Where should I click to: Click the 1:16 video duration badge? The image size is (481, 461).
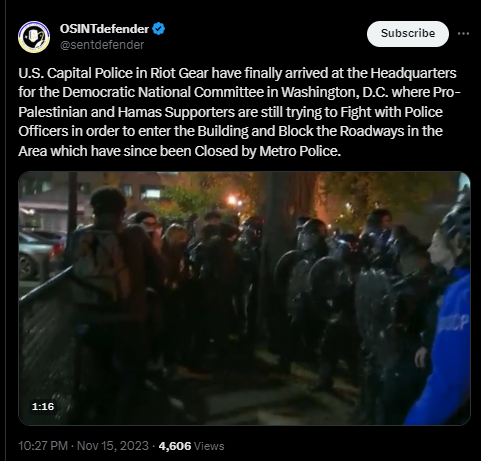(x=43, y=406)
